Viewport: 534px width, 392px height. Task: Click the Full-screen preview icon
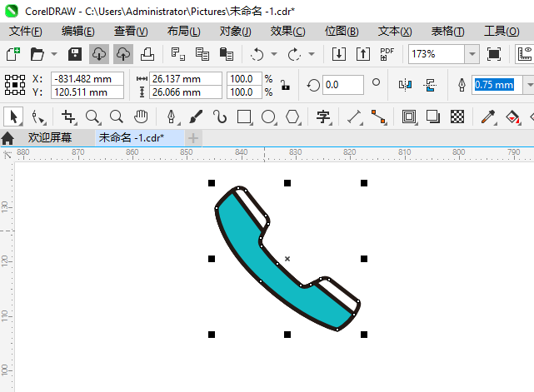pos(494,54)
